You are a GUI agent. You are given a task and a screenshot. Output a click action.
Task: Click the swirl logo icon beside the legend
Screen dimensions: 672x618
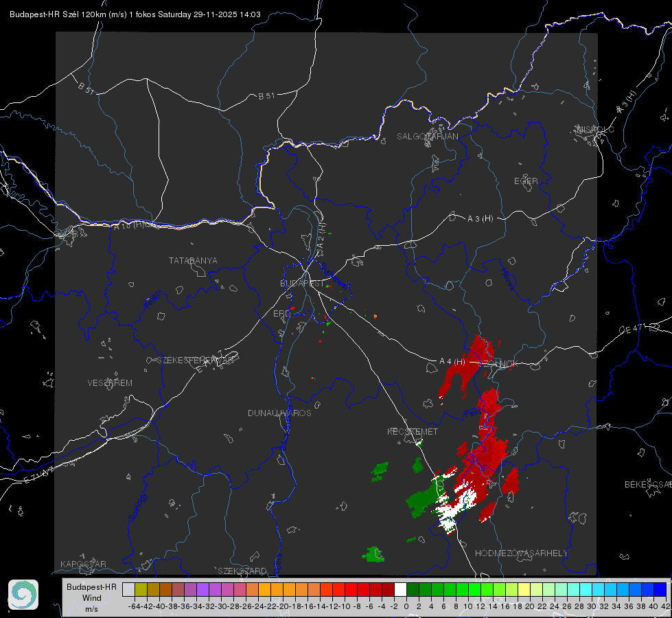(23, 595)
